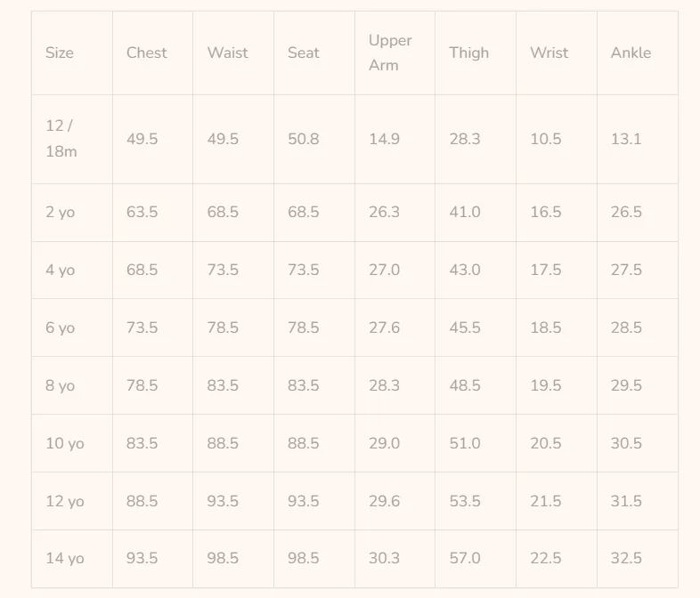Image resolution: width=700 pixels, height=598 pixels.
Task: Select the 6 yo size cell
Action: click(x=72, y=327)
